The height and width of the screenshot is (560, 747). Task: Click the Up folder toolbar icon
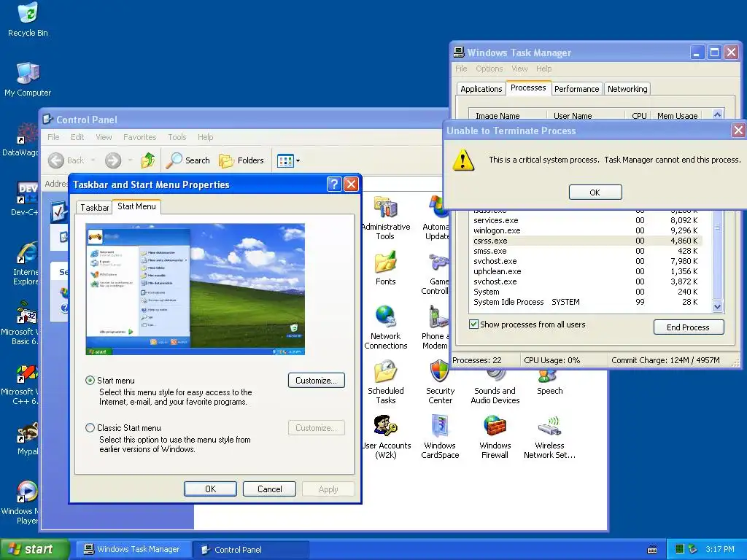(x=147, y=160)
